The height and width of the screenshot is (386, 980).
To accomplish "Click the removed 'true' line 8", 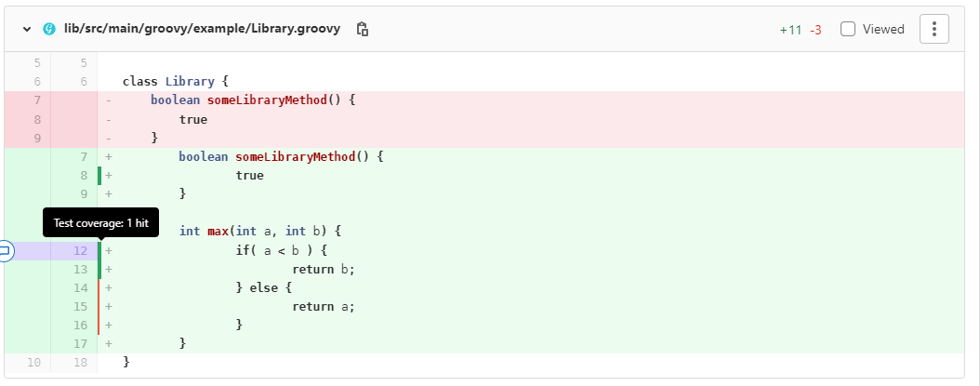I will click(193, 119).
